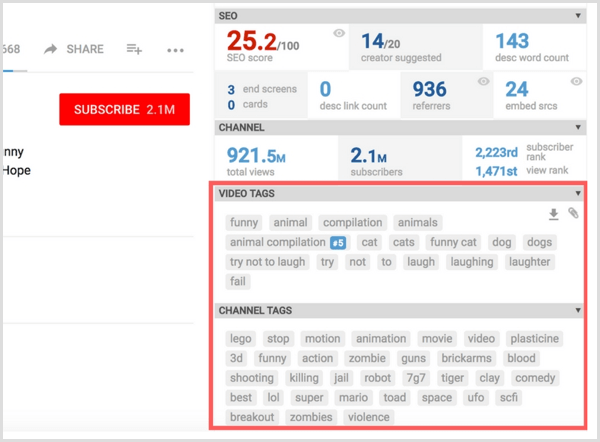Click the red SUBSCRIBE 2.1M button
600x442 pixels.
pyautogui.click(x=124, y=109)
